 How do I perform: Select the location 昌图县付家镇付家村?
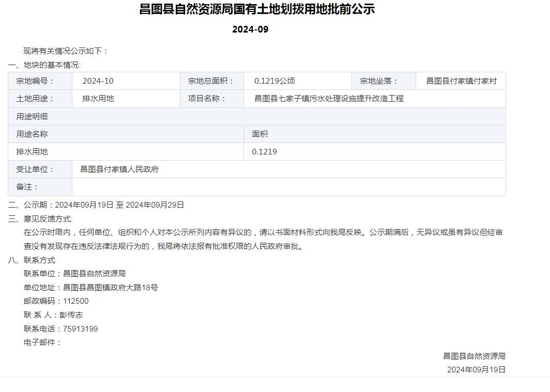click(462, 81)
